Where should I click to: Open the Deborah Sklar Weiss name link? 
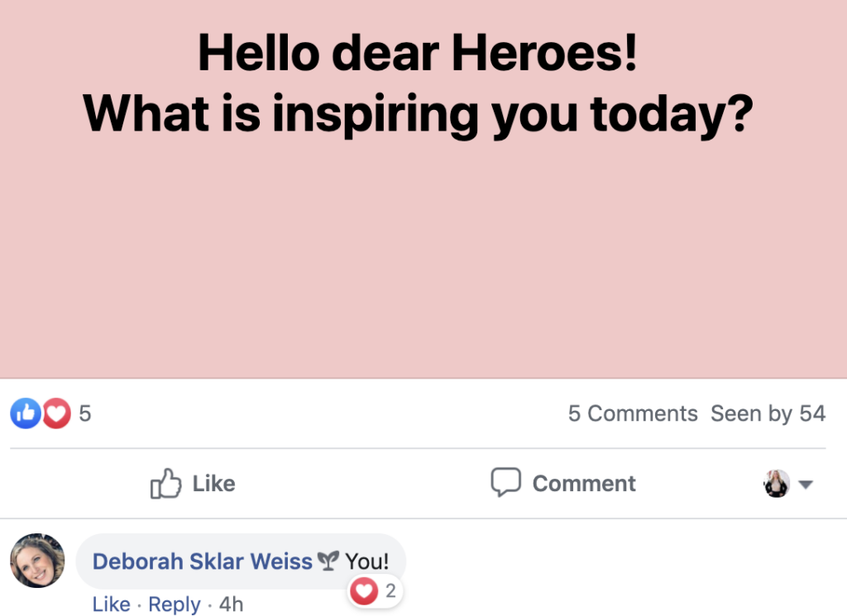[x=202, y=561]
